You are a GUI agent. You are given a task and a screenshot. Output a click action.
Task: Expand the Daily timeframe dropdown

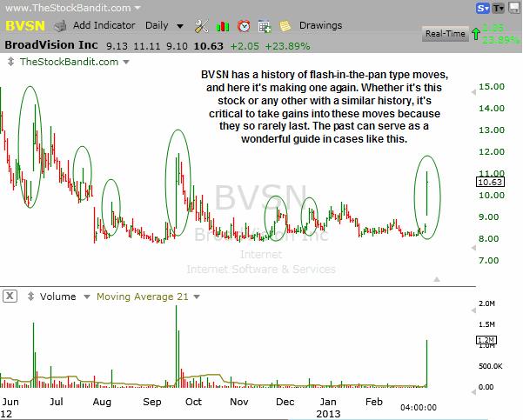pos(165,26)
